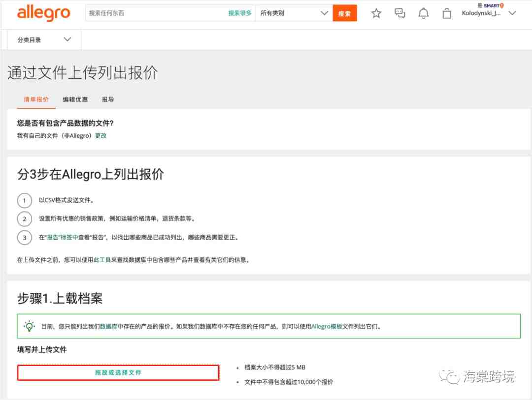Click text 您是否有包含产品数据的文件?

[65, 123]
